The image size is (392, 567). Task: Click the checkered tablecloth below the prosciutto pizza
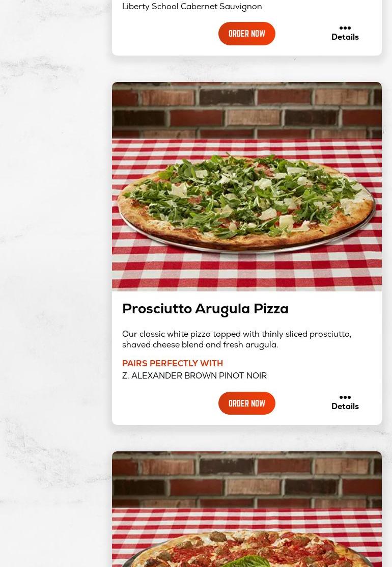tap(247, 271)
